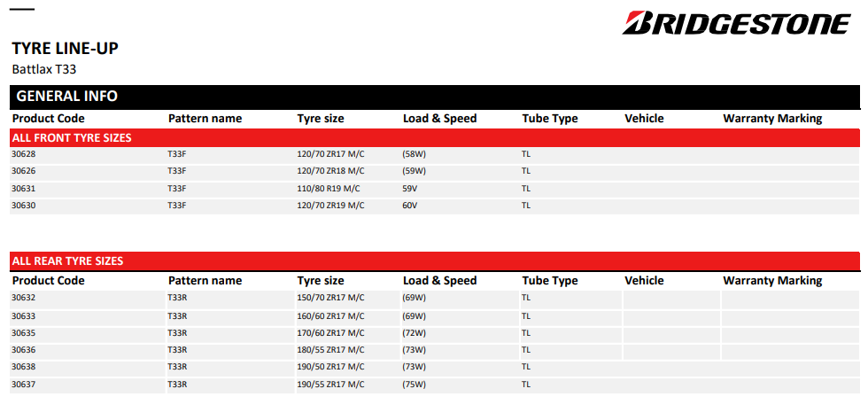Viewport: 868px width, 420px height.
Task: Select product code 30628
Action: coord(24,154)
